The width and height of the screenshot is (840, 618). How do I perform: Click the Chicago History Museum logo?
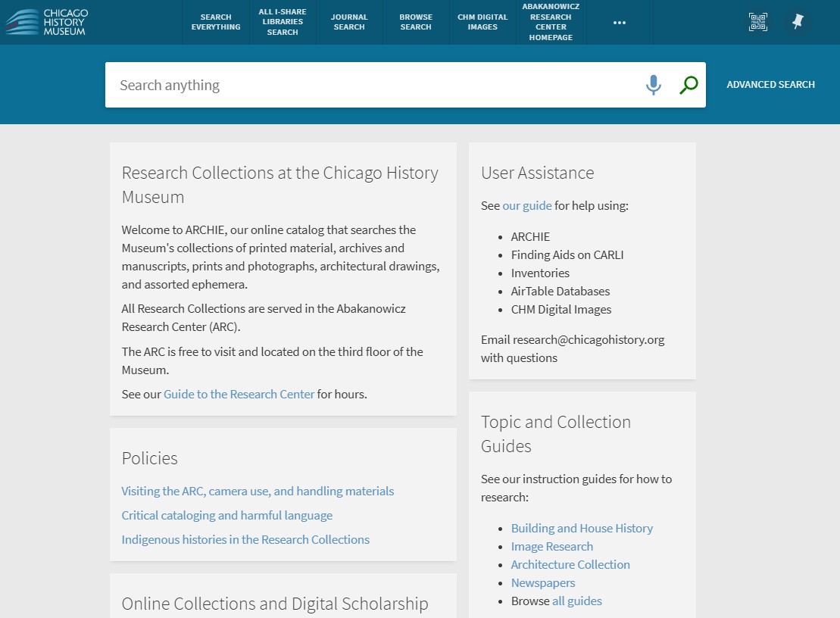click(47, 22)
